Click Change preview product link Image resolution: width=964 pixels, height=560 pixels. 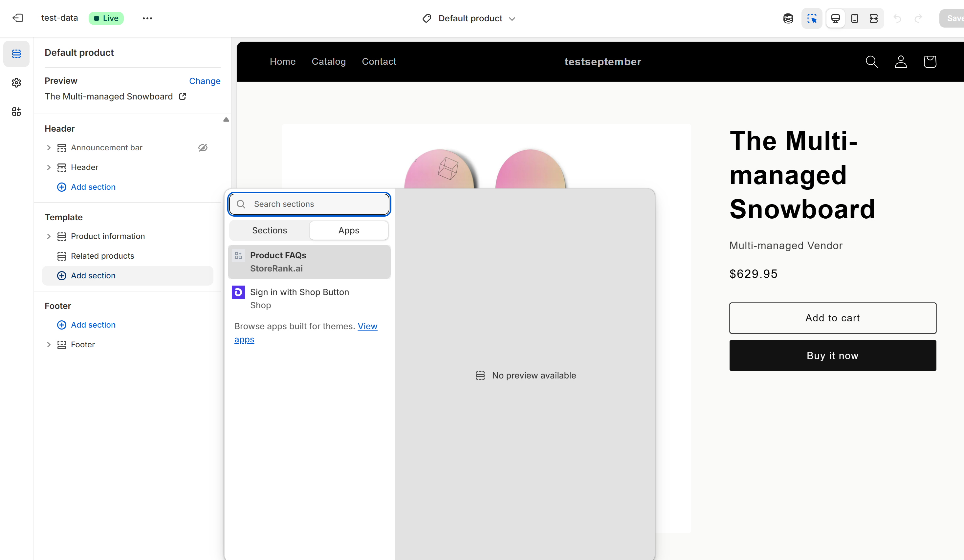click(205, 81)
